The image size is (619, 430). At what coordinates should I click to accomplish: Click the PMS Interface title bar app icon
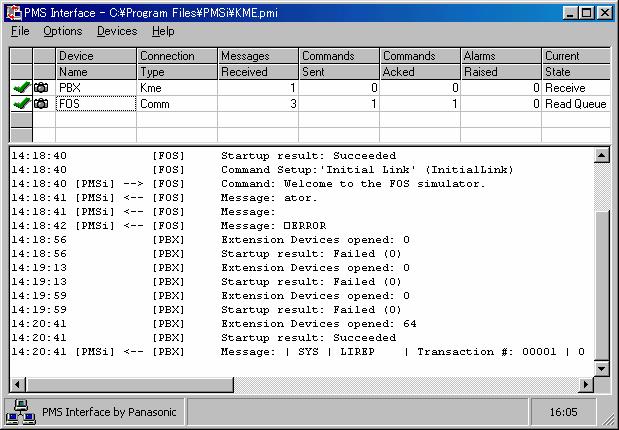coord(14,13)
